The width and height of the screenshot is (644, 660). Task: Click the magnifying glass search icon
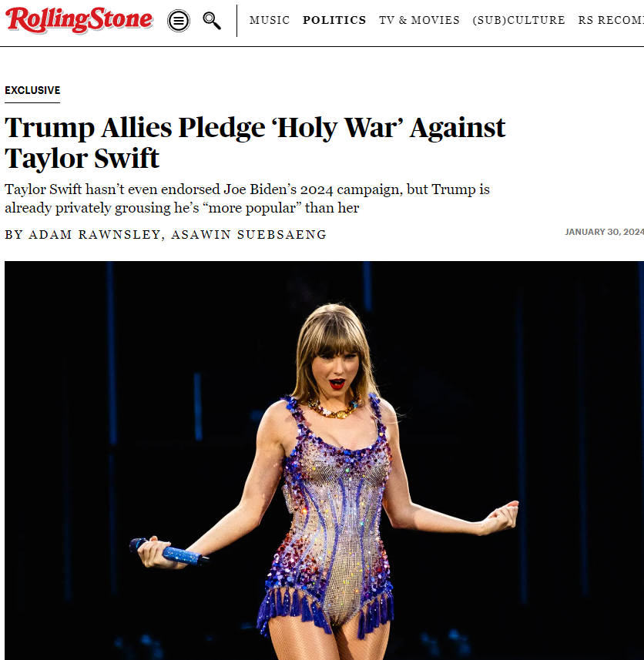(212, 21)
